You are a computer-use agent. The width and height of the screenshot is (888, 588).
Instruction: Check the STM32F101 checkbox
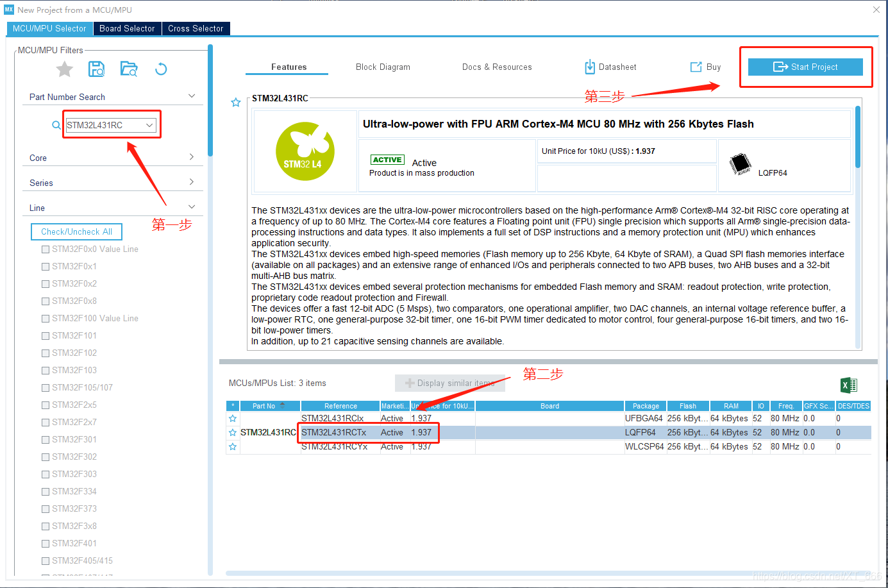[x=46, y=336]
